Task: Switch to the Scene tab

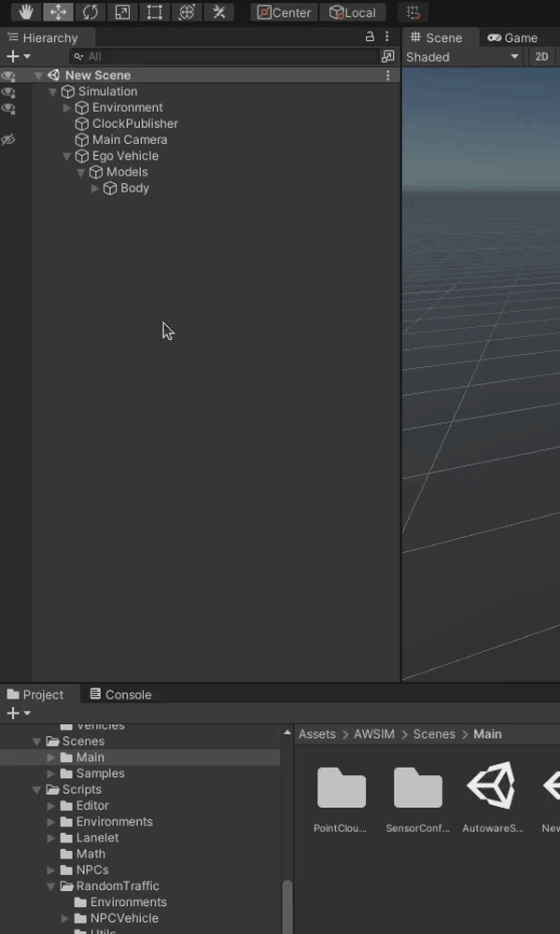Action: pyautogui.click(x=441, y=37)
